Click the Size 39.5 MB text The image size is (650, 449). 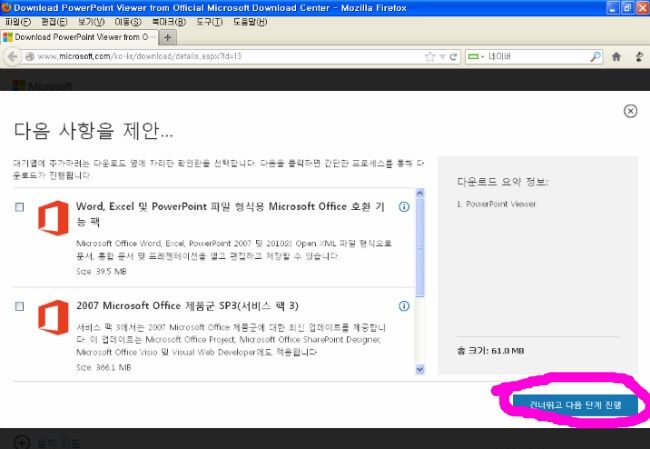(x=102, y=272)
